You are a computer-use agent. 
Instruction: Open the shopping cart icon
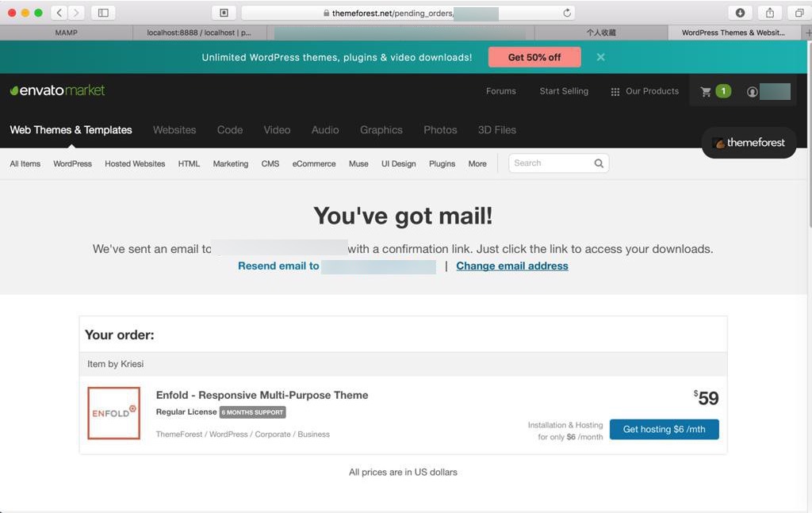coord(705,92)
